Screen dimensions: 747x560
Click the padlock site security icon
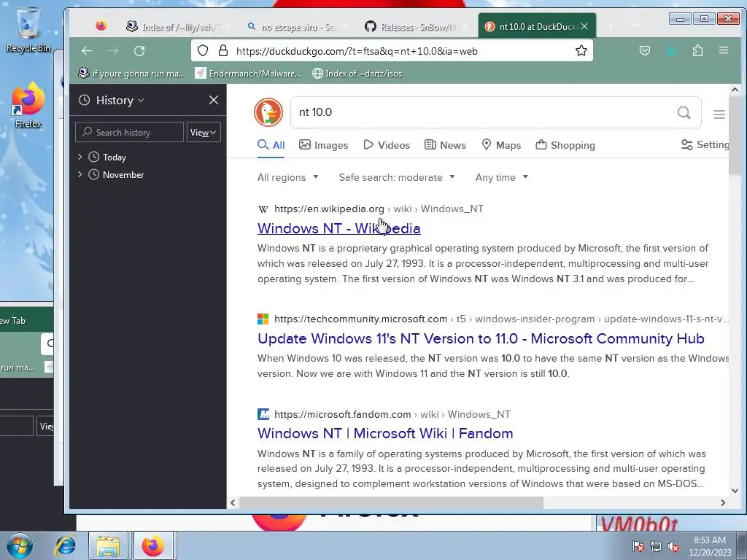coord(223,51)
